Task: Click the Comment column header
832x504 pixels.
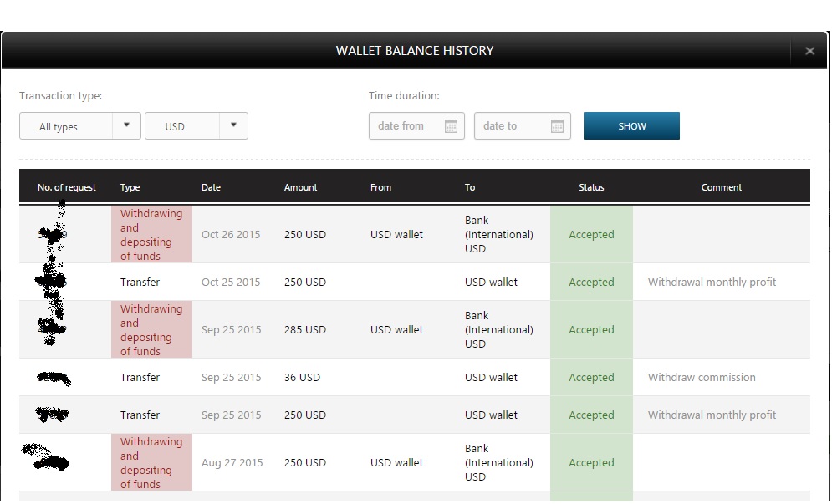Action: pos(721,187)
